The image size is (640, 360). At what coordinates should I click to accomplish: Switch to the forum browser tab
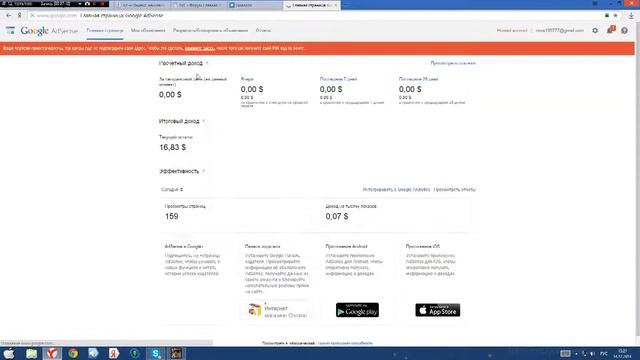(198, 5)
